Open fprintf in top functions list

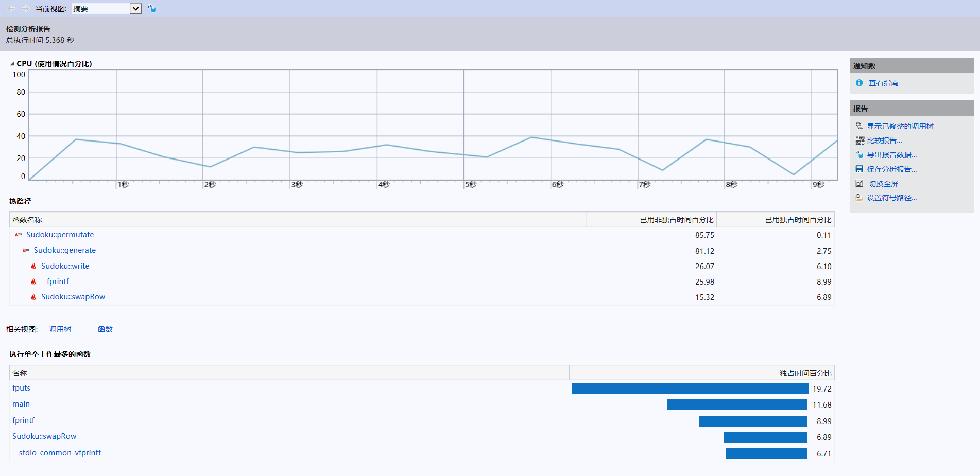point(24,420)
